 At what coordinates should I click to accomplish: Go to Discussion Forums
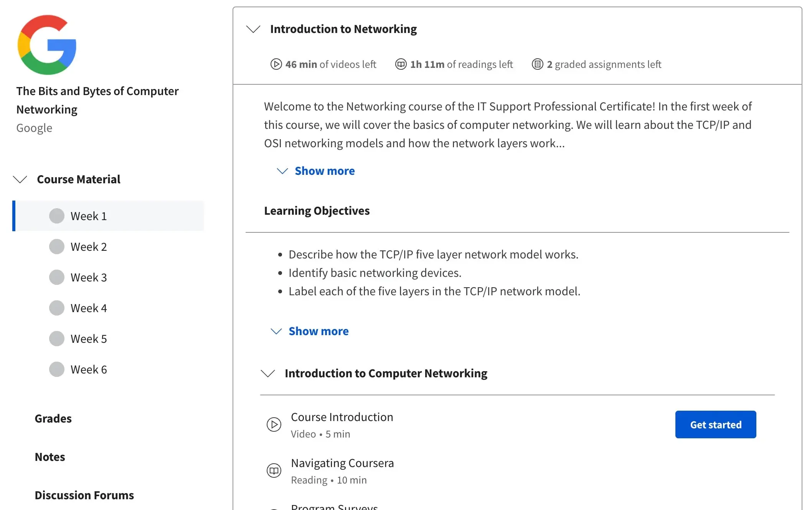tap(84, 495)
